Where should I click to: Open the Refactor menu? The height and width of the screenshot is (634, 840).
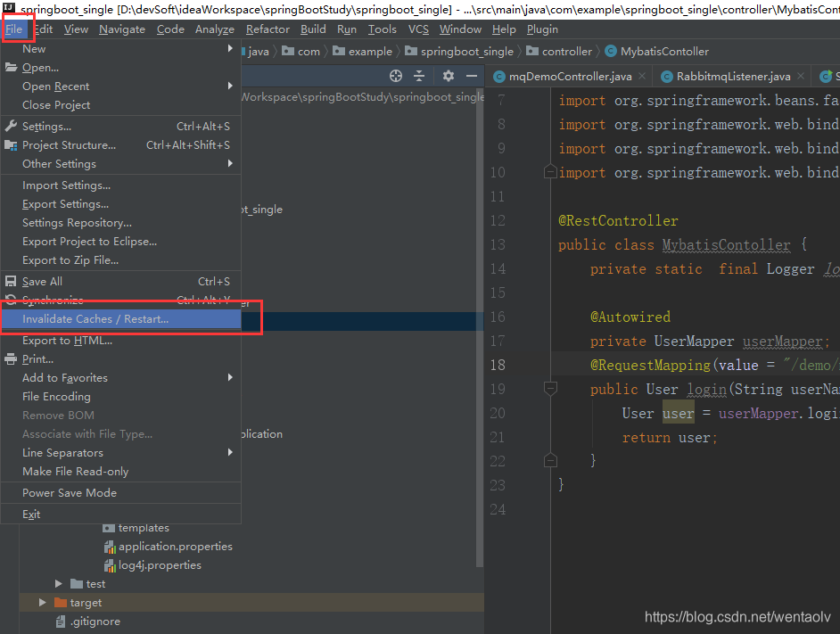coord(268,29)
